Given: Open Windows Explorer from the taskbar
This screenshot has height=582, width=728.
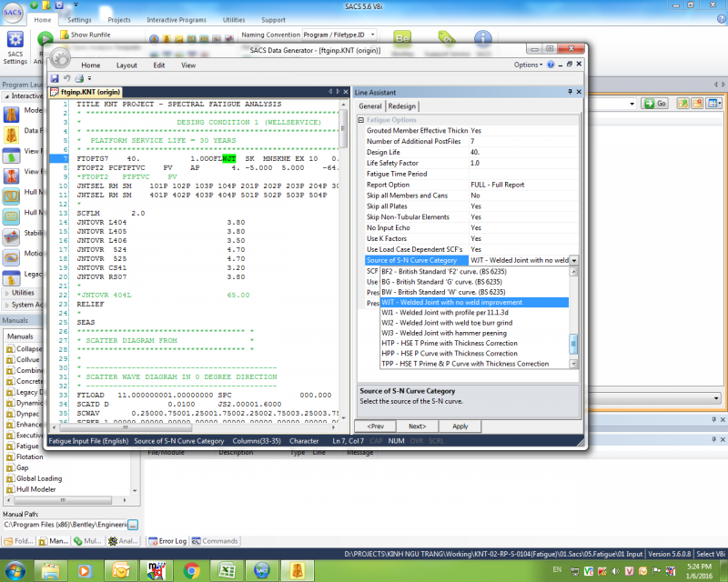Looking at the screenshot, I should pyautogui.click(x=51, y=570).
